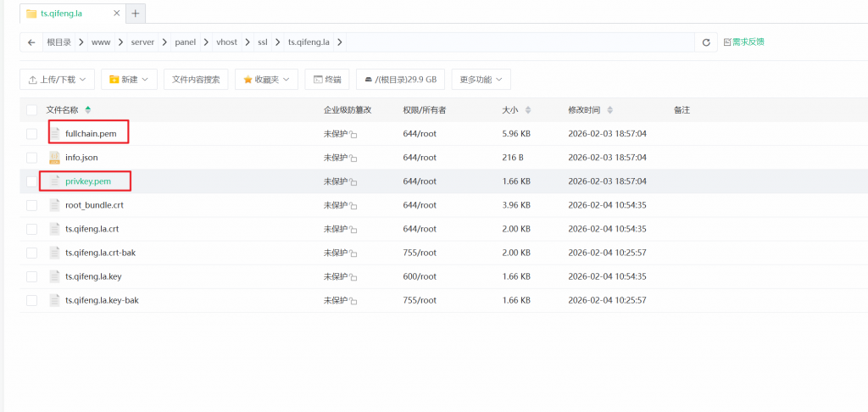Click root_bundle.crt file name
This screenshot has height=412, width=868.
pyautogui.click(x=94, y=205)
